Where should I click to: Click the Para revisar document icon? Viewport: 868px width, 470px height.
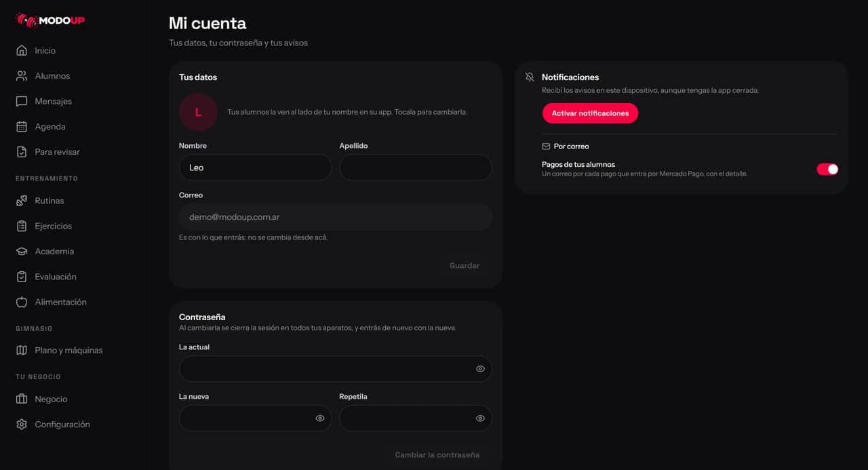22,152
